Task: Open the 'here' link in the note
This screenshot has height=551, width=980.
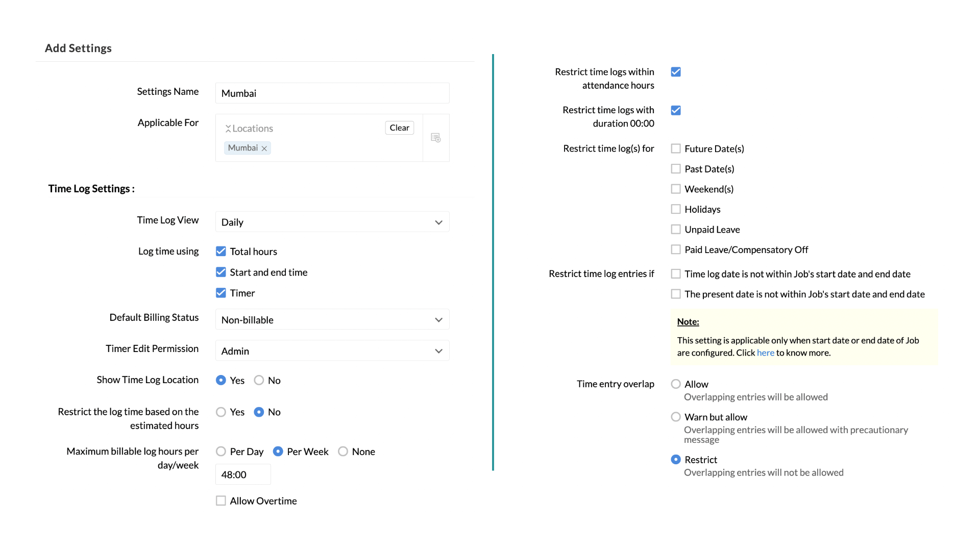Action: 765,353
